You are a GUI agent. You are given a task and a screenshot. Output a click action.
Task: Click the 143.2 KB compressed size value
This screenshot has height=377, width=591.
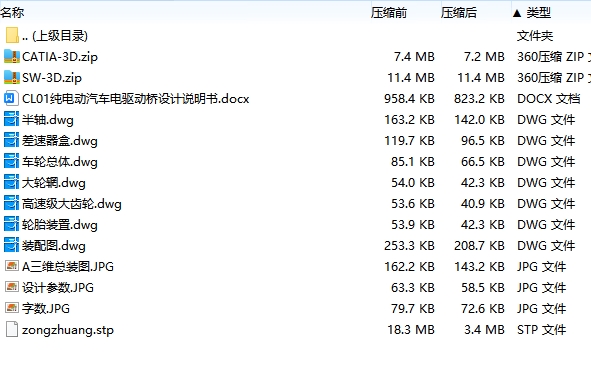coord(479,267)
